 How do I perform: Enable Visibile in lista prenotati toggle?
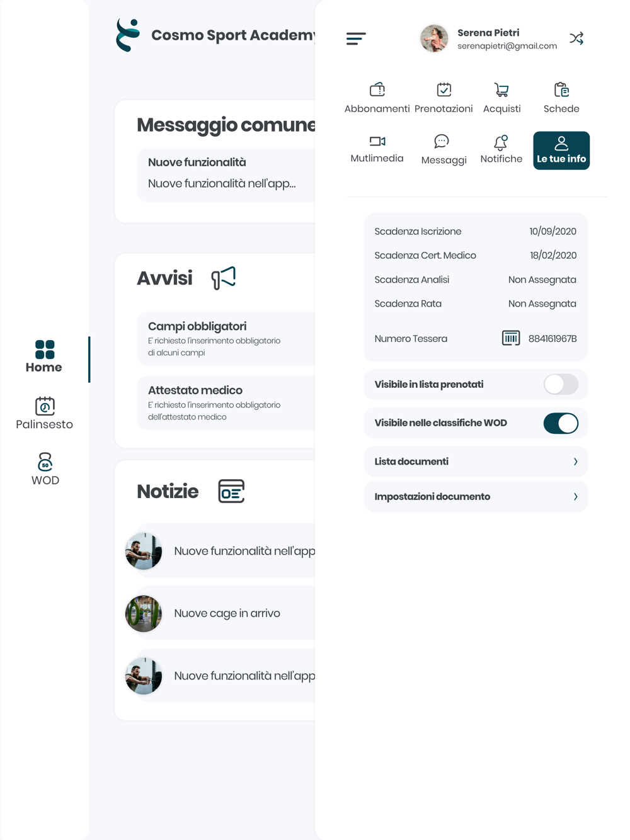pyautogui.click(x=561, y=384)
